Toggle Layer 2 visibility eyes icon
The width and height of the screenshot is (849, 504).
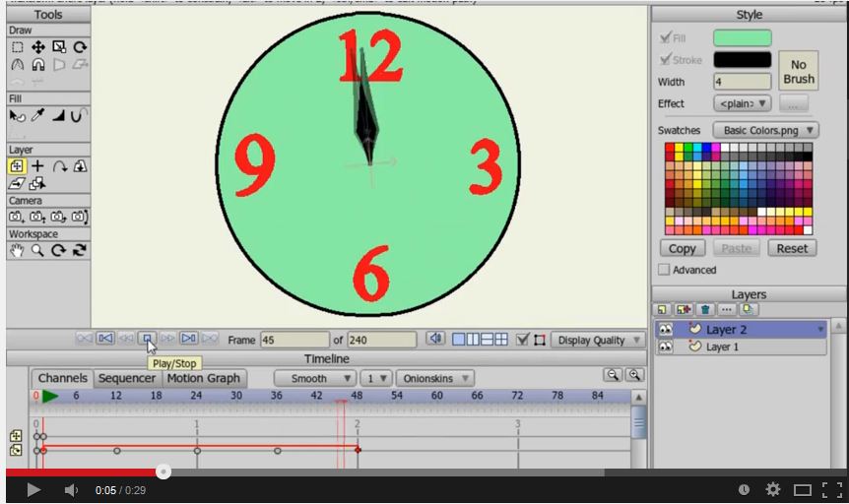click(666, 329)
